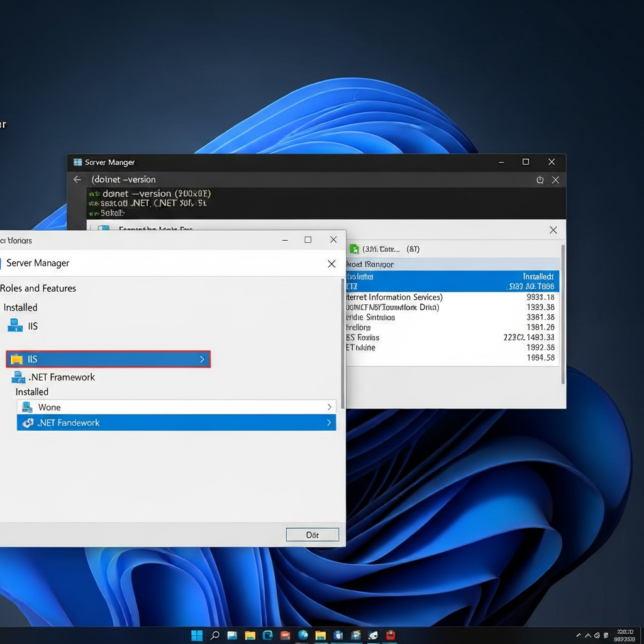
Task: Click the back arrow in Server Manager
Action: [x=76, y=179]
